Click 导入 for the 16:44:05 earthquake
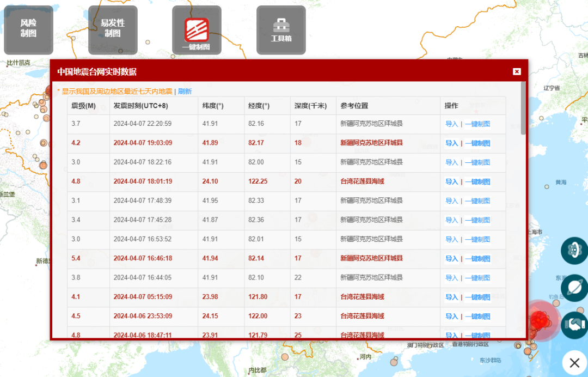Image resolution: width=588 pixels, height=377 pixels. click(452, 278)
